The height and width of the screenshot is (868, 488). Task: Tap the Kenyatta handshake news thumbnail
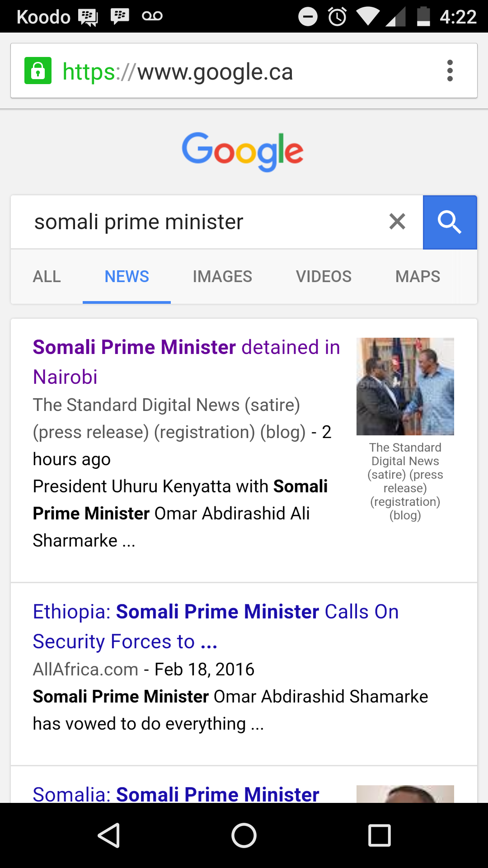click(x=405, y=387)
